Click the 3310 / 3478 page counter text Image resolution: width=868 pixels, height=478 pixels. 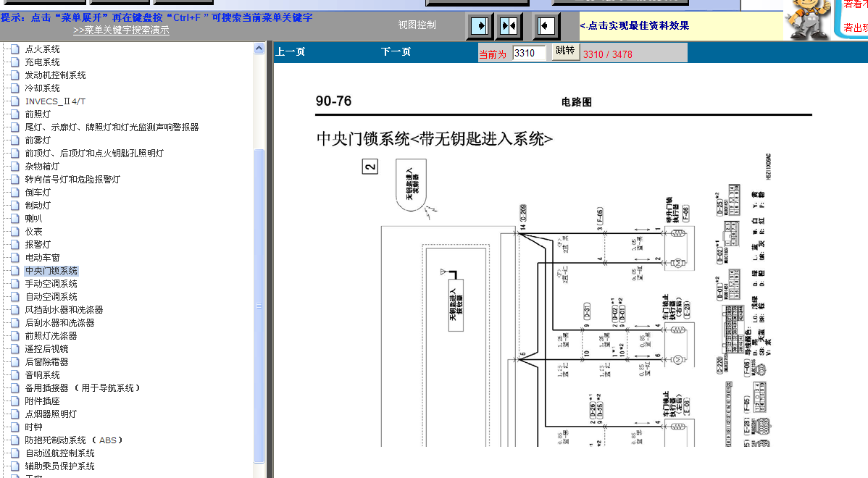pyautogui.click(x=607, y=55)
